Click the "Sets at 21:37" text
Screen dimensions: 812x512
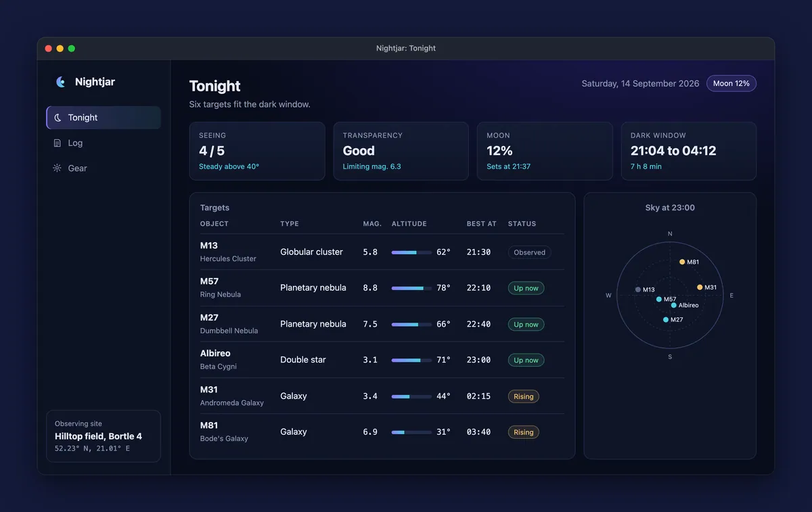(509, 166)
